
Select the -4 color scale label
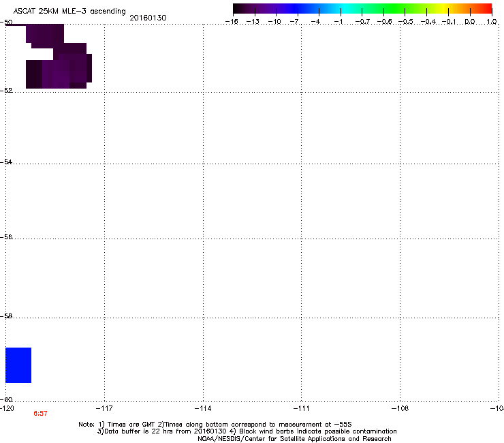point(316,22)
